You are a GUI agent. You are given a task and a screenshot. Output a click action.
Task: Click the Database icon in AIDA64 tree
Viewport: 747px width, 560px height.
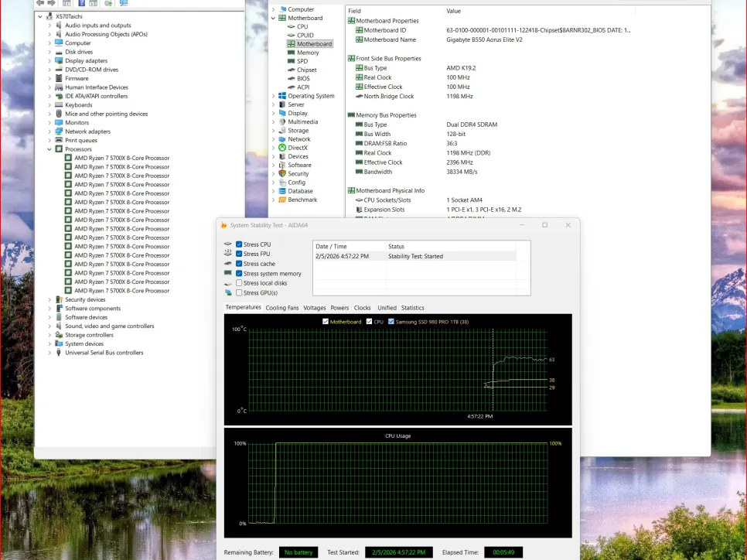(282, 191)
